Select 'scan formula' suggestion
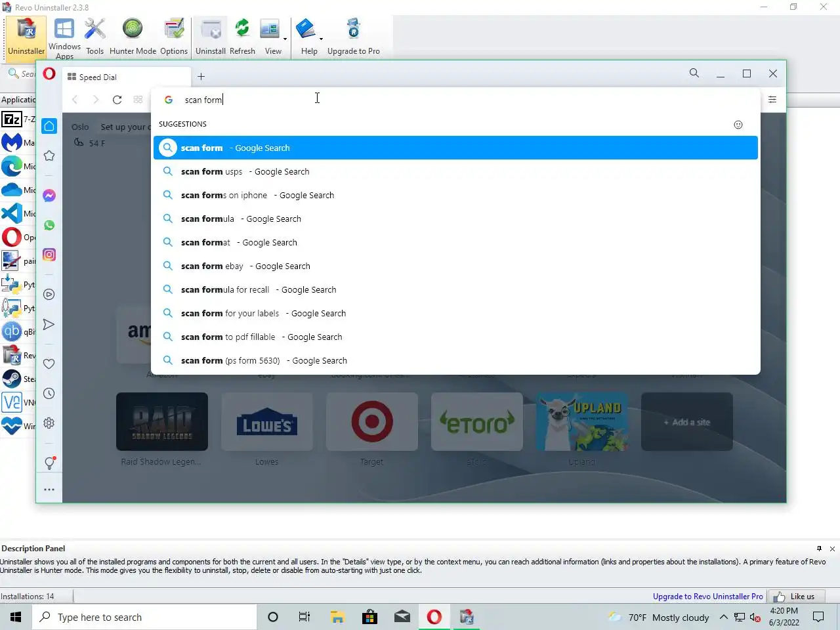Image resolution: width=840 pixels, height=630 pixels. click(455, 219)
